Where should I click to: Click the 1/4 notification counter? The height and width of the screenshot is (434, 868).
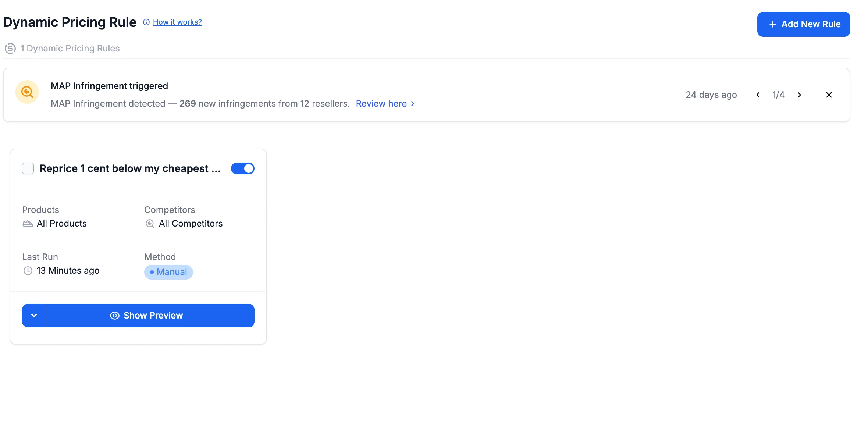pos(778,95)
